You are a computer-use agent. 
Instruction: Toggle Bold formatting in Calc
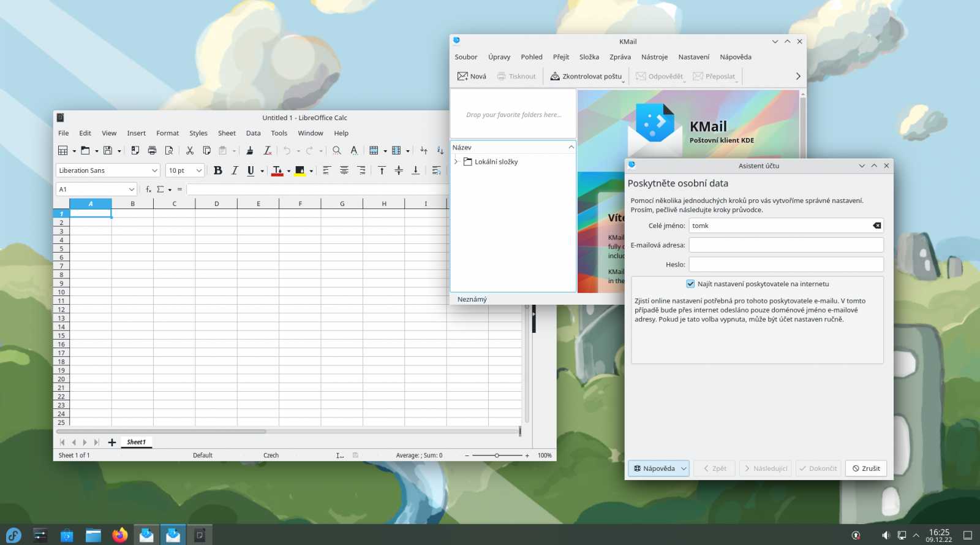[217, 170]
